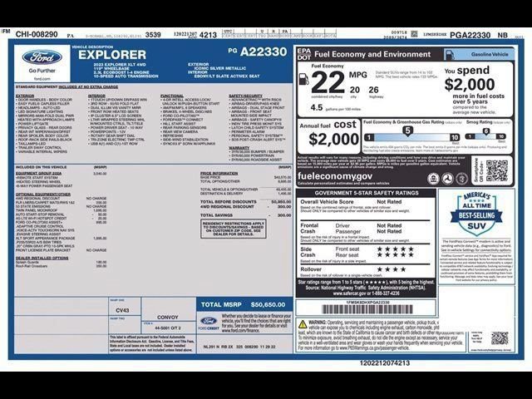This screenshot has height=399, width=532.
Task: Click the EXPLORER model heading
Action: click(x=112, y=55)
